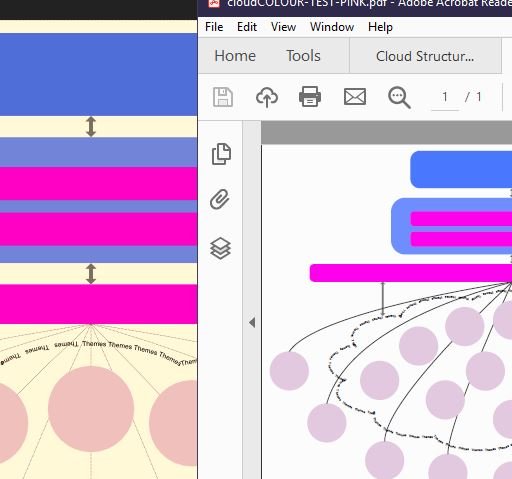Open the View menu
The image size is (512, 479).
[x=283, y=27]
